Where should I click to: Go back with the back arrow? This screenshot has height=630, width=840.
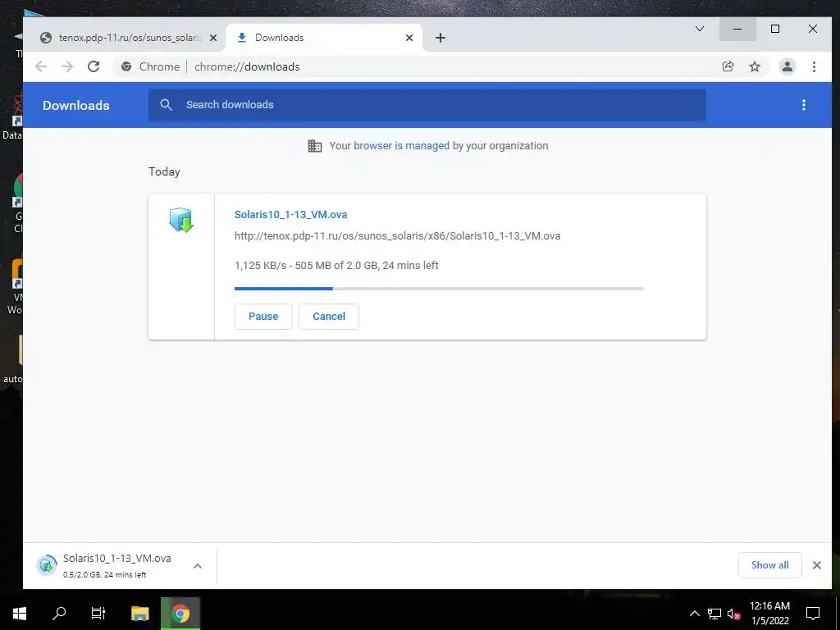41,66
